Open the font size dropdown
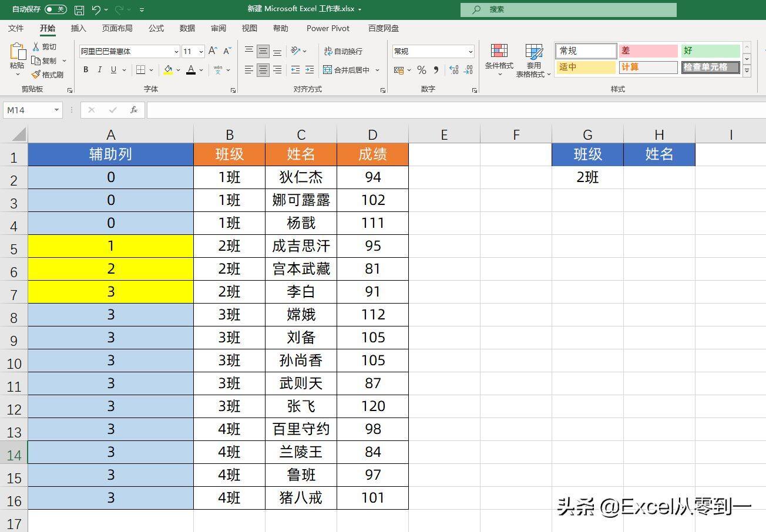 [x=201, y=52]
